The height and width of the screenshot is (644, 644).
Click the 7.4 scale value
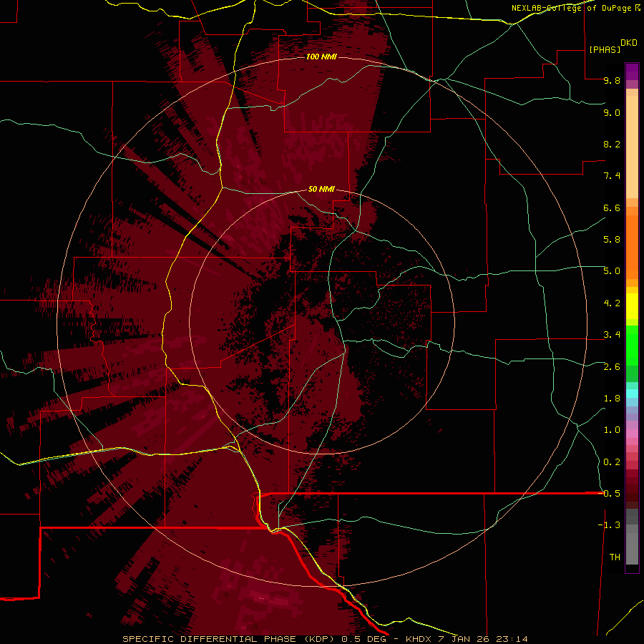612,176
